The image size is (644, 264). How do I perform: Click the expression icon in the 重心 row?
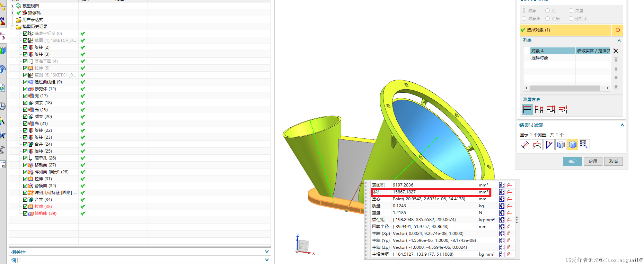[x=502, y=199]
